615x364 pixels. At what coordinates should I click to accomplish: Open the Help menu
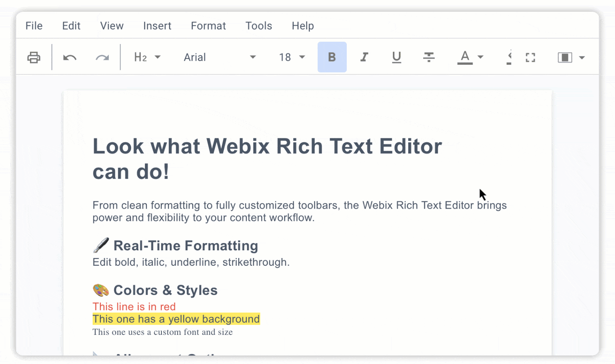pyautogui.click(x=303, y=25)
